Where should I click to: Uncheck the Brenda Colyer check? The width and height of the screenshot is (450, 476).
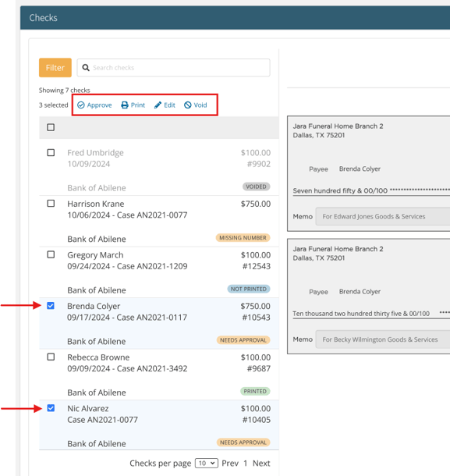[51, 306]
